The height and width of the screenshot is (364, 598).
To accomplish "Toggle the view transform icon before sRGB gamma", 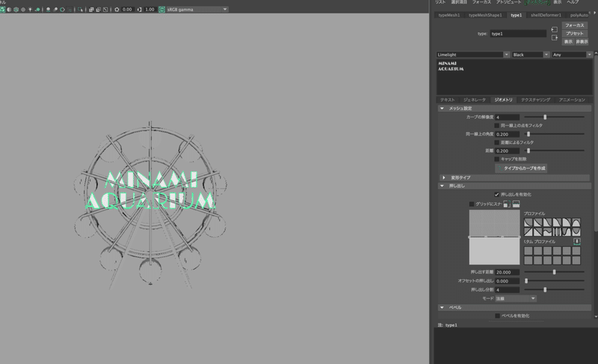I will click(161, 10).
